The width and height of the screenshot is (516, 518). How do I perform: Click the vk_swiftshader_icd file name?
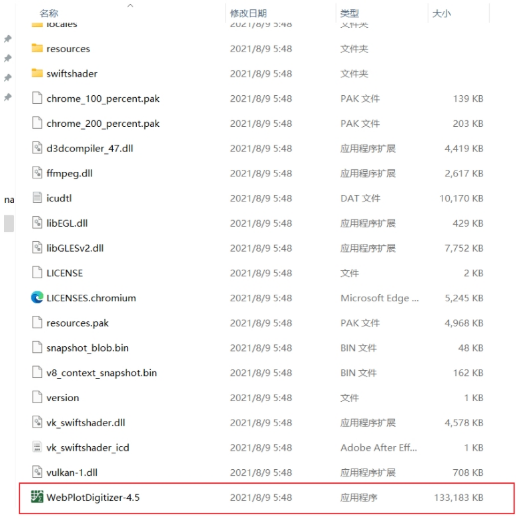tap(88, 448)
